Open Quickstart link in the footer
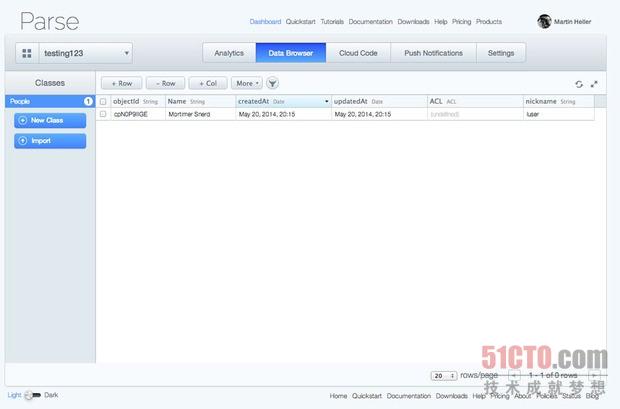 point(367,396)
